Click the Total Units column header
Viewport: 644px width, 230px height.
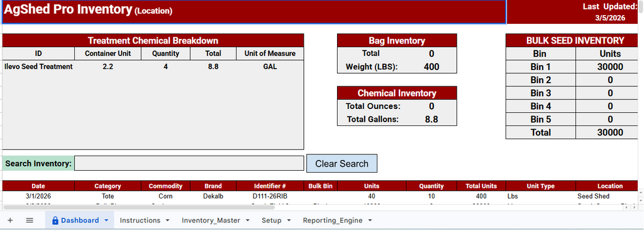click(x=481, y=186)
